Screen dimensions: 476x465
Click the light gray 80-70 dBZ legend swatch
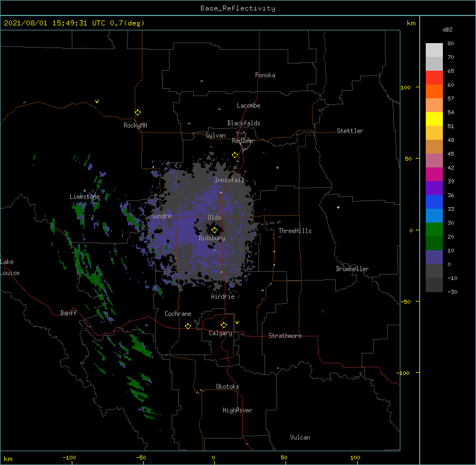[x=434, y=50]
